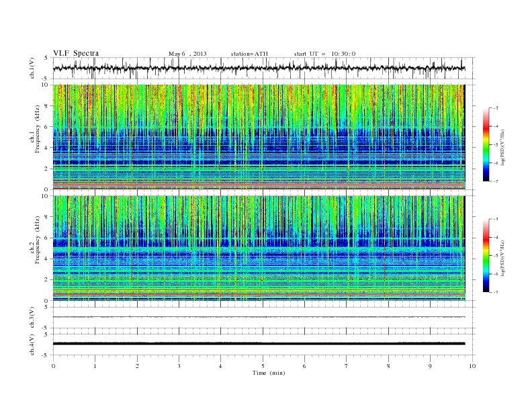
Task: Click time axis tick label "6"
Action: pyautogui.click(x=304, y=366)
